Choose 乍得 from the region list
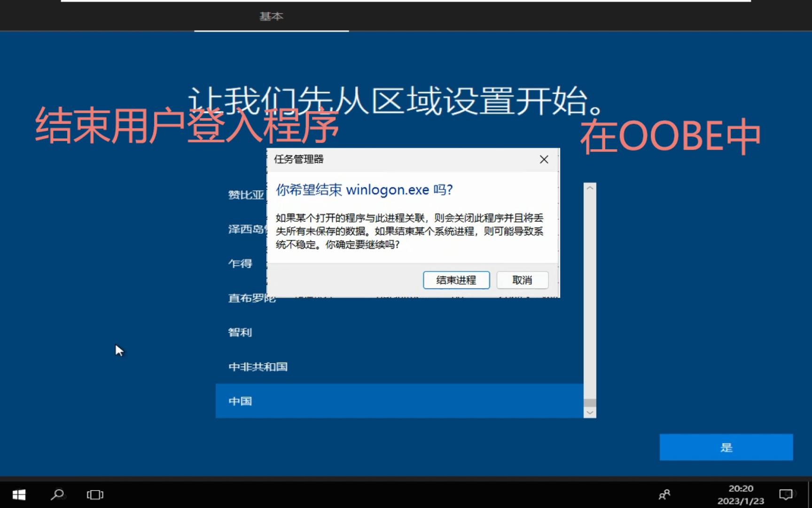The width and height of the screenshot is (812, 508). pos(241,263)
